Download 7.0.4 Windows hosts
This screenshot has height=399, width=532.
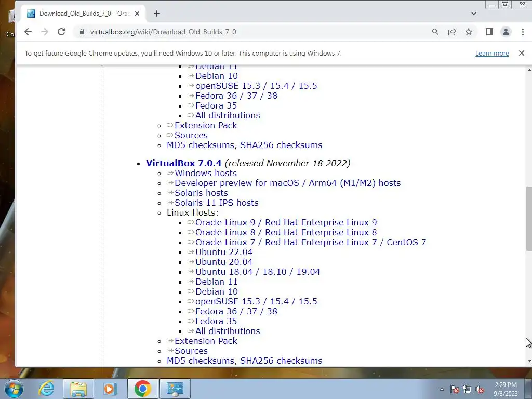[x=206, y=173]
